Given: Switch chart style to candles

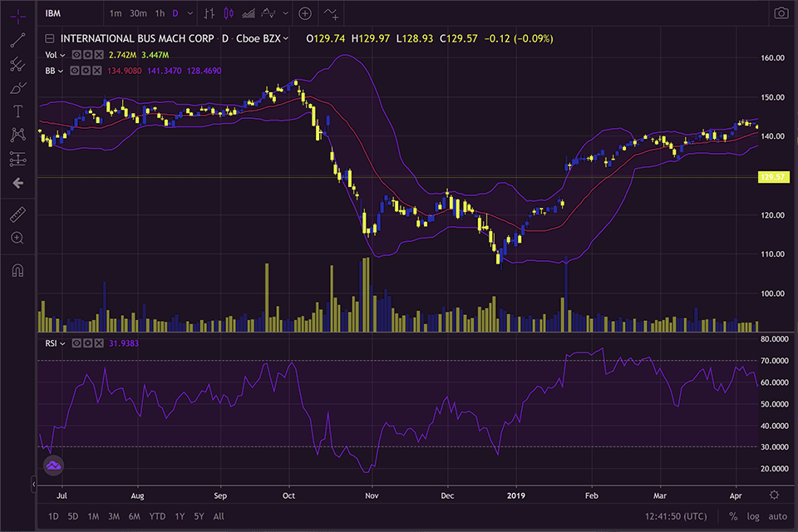Looking at the screenshot, I should (x=229, y=13).
